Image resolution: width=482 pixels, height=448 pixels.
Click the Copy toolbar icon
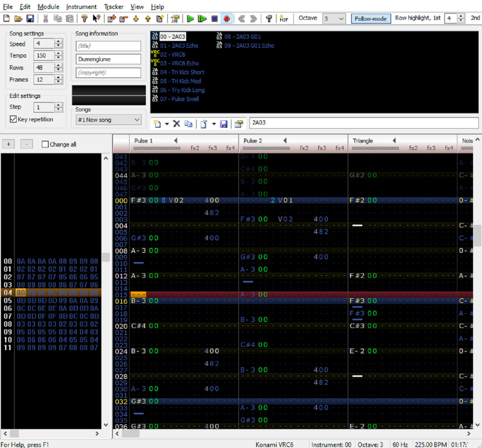click(57, 18)
